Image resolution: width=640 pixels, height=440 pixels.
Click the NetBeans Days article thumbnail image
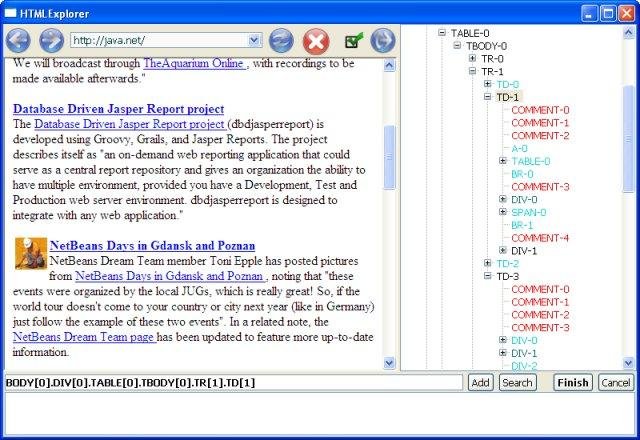pos(31,253)
